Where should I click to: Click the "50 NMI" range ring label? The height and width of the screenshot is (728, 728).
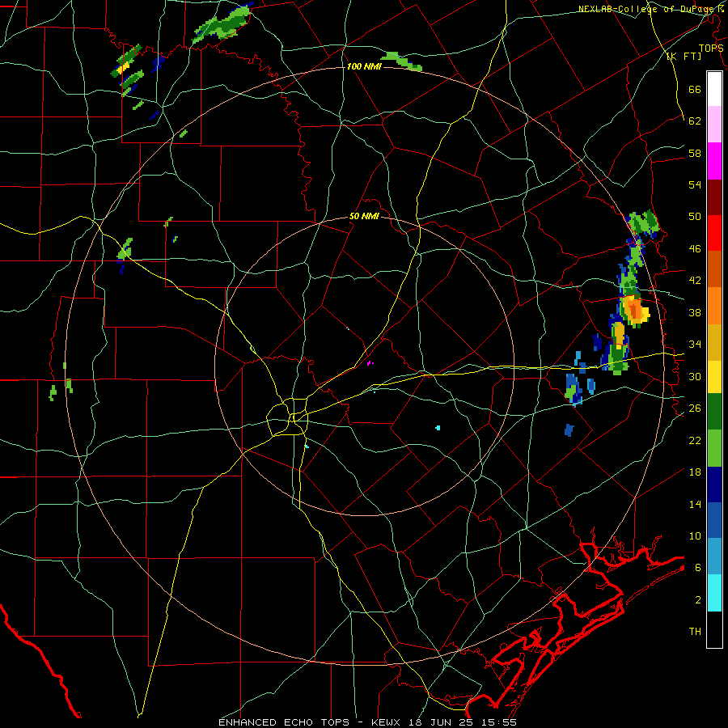(364, 216)
